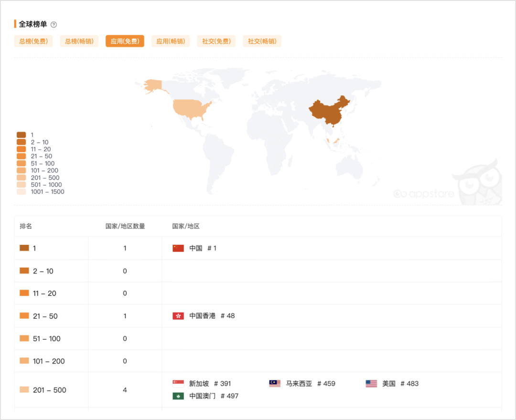Click the map legend swatch for 51 – 100
This screenshot has height=420, width=516.
pyautogui.click(x=21, y=163)
